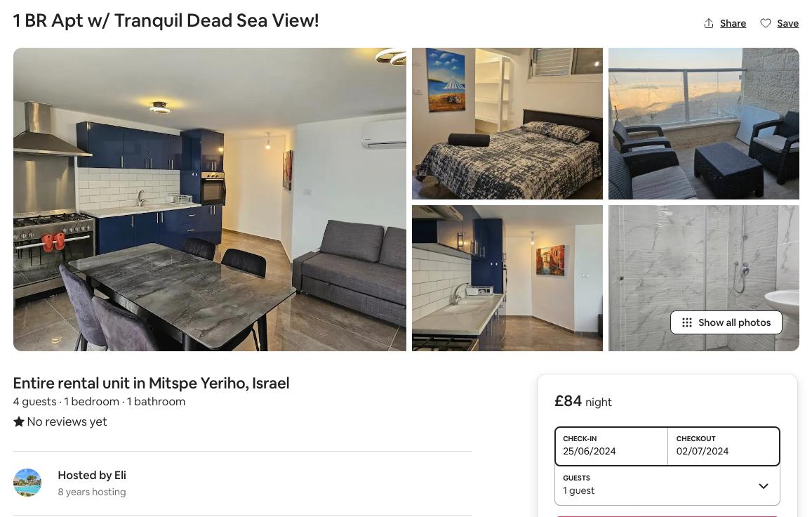Click the Hosted by Eli text
This screenshot has width=812, height=517.
point(92,475)
